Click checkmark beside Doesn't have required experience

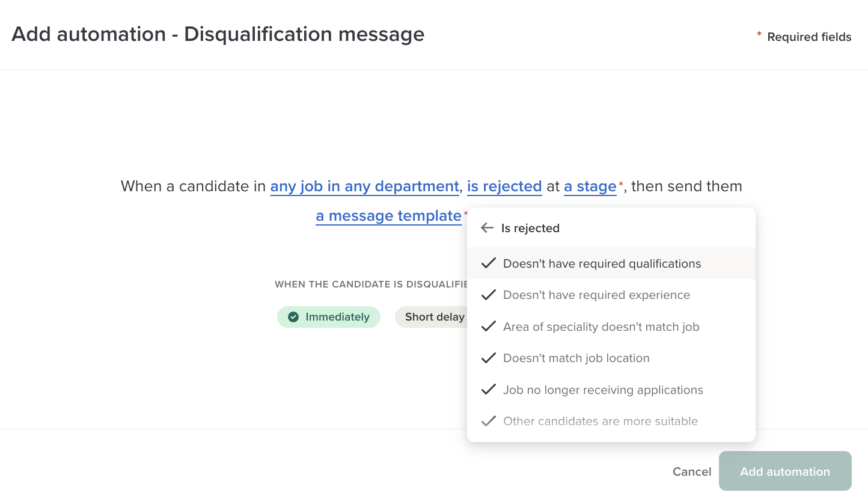point(489,295)
